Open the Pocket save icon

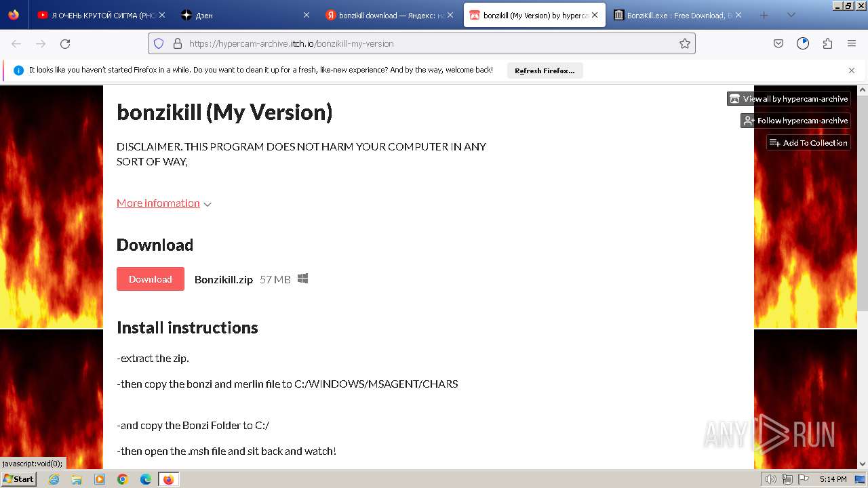[x=778, y=43]
